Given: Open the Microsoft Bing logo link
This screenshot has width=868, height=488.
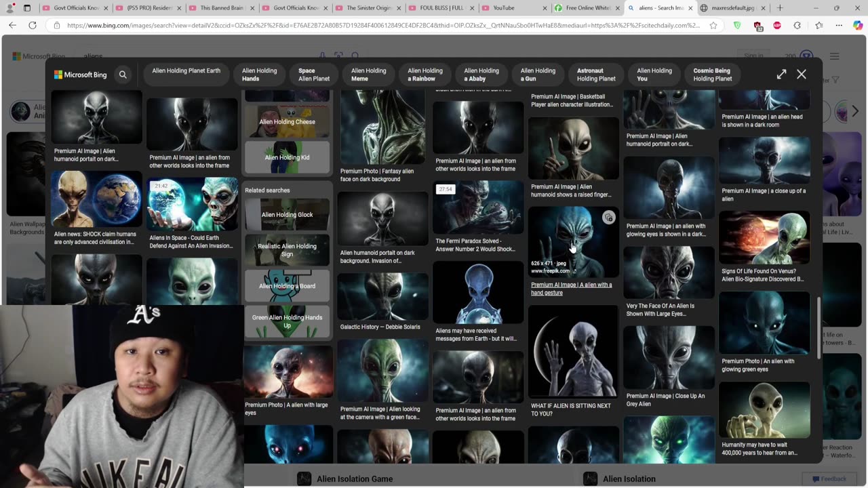Looking at the screenshot, I should click(x=81, y=75).
